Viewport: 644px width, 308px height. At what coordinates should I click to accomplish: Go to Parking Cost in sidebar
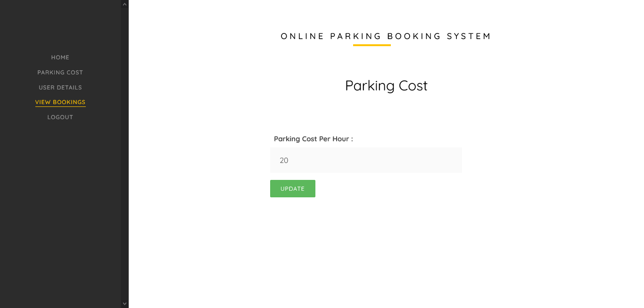(x=60, y=73)
